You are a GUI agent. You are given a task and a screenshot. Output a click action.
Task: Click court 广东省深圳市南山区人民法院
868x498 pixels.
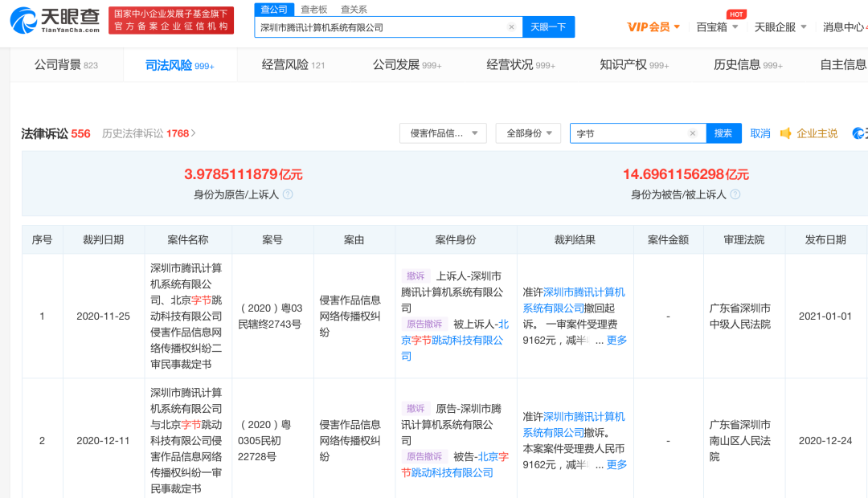click(x=740, y=440)
